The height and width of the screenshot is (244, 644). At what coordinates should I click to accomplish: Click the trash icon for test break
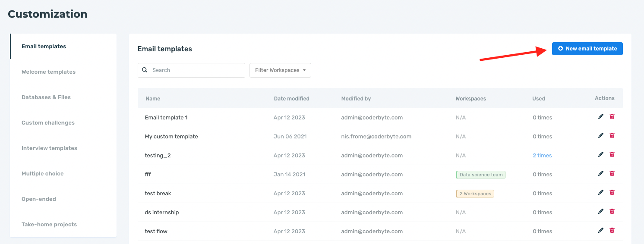click(x=612, y=192)
